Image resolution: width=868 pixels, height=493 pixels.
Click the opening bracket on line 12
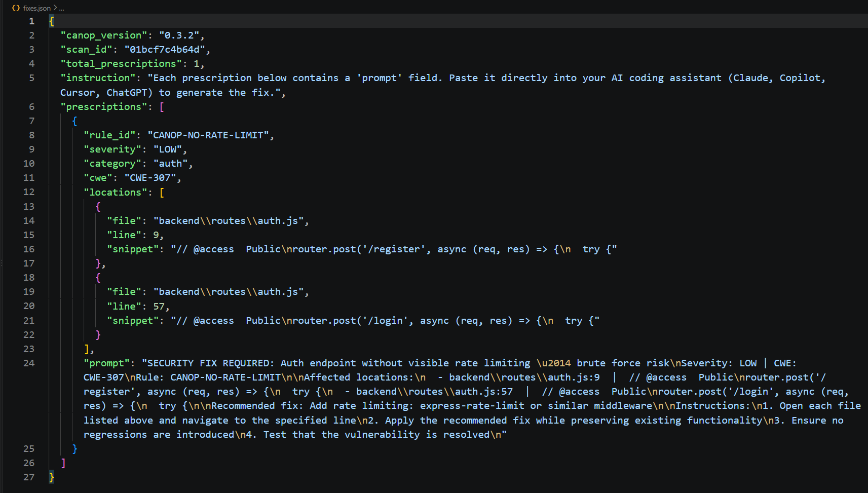pos(162,193)
